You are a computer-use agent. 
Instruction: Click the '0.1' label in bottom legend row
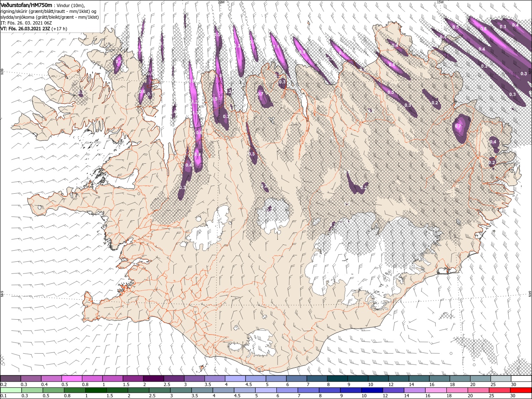(3, 396)
